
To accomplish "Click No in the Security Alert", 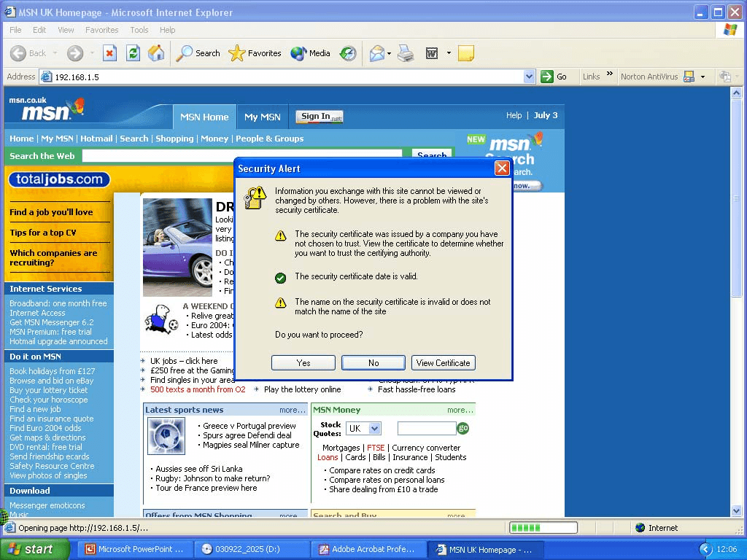I will (373, 363).
